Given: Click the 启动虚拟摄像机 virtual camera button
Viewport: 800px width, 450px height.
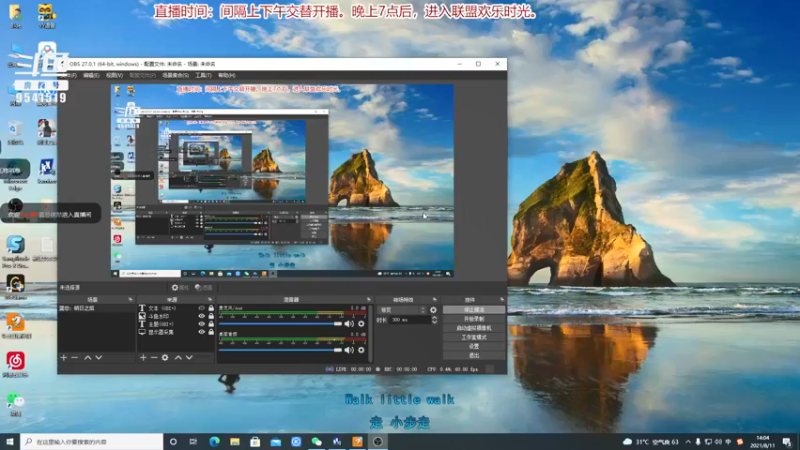Looking at the screenshot, I should [474, 328].
